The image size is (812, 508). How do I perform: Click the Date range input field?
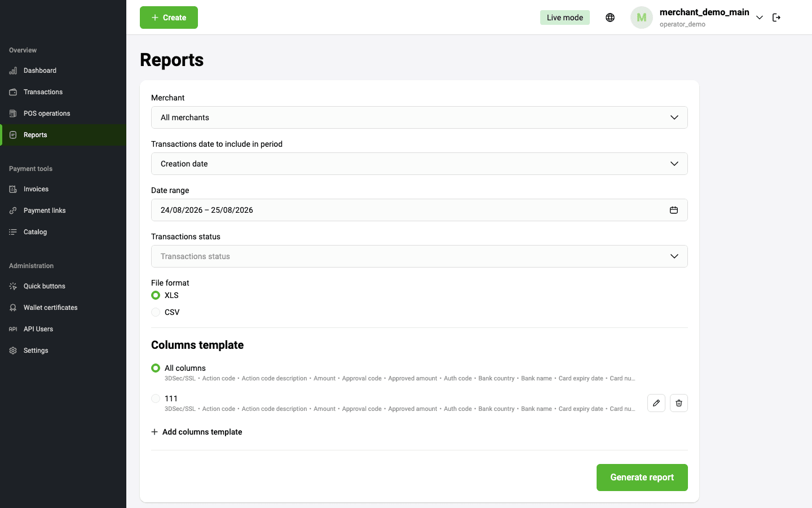click(x=420, y=210)
